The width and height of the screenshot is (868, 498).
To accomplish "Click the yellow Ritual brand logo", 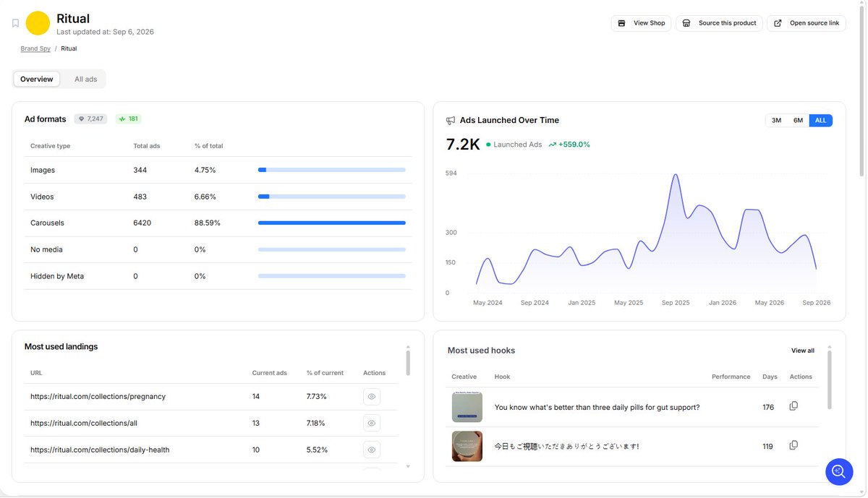I will point(38,23).
